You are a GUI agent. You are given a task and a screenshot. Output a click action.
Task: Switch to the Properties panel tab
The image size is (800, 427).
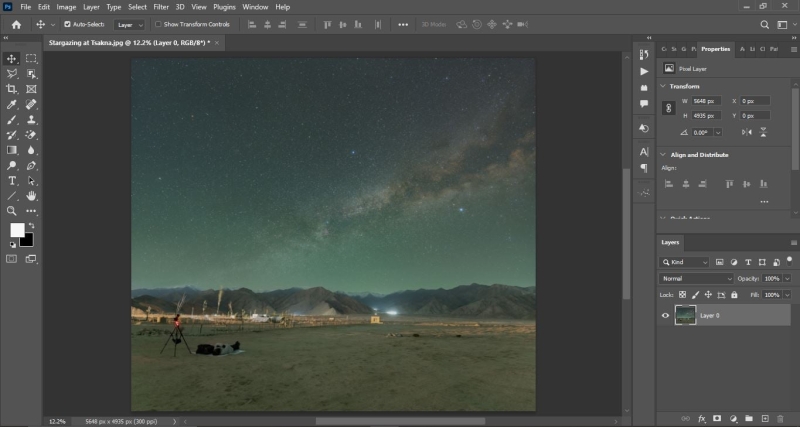point(715,49)
